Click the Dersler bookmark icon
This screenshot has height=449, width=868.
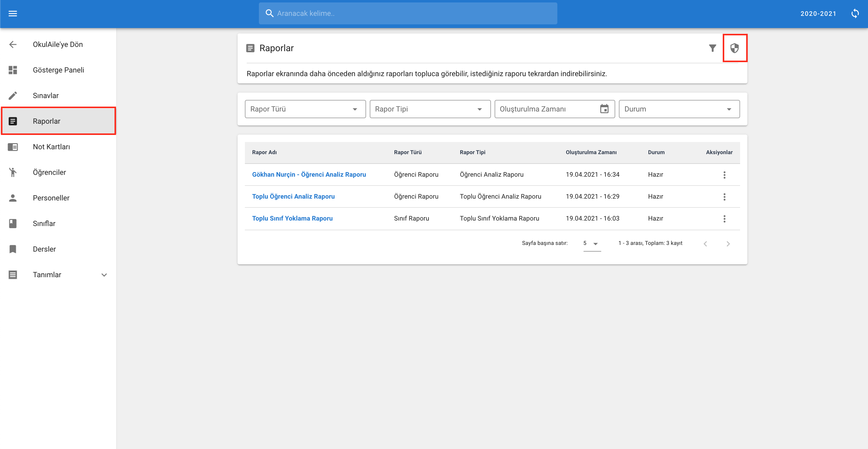(13, 249)
